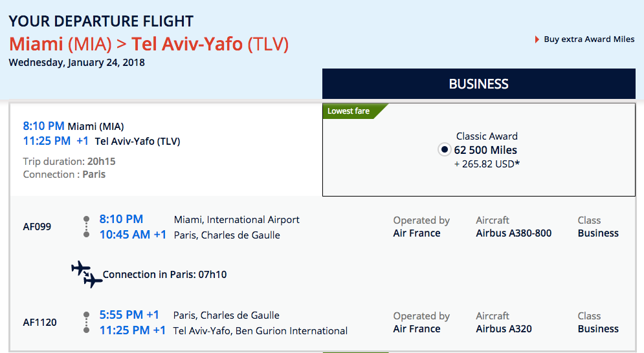644x353 pixels.
Task: Select flight number AF1120
Action: click(x=39, y=322)
